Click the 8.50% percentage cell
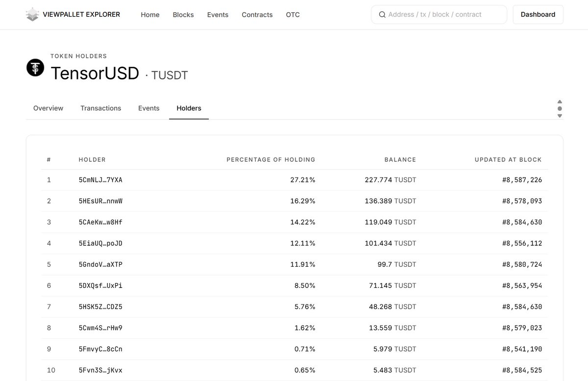Viewport: 588px width, 381px height. (x=305, y=285)
